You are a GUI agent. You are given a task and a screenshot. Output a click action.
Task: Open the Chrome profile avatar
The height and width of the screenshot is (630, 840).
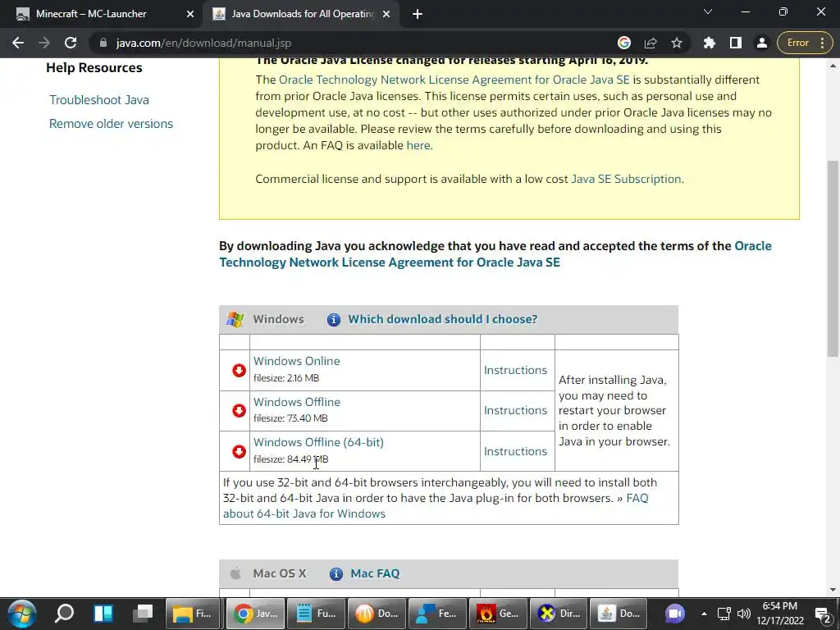click(761, 43)
